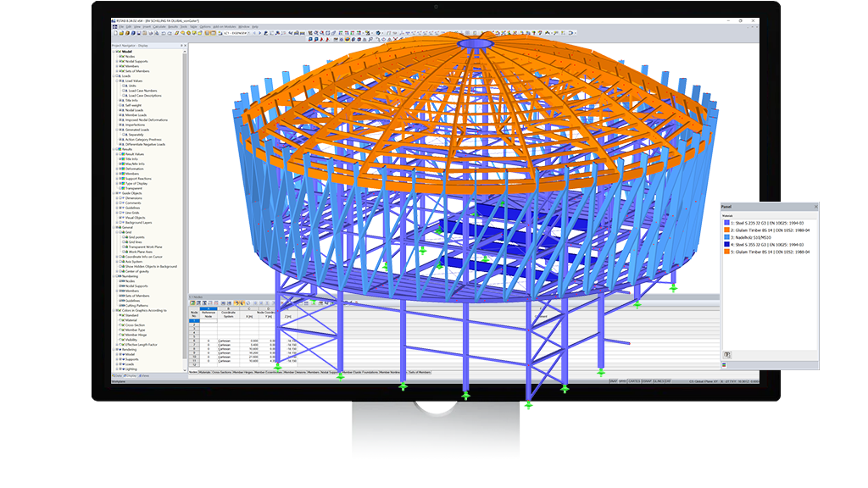This screenshot has width=868, height=488.
Task: Collapse the Guide Objects tree node
Action: [x=114, y=193]
